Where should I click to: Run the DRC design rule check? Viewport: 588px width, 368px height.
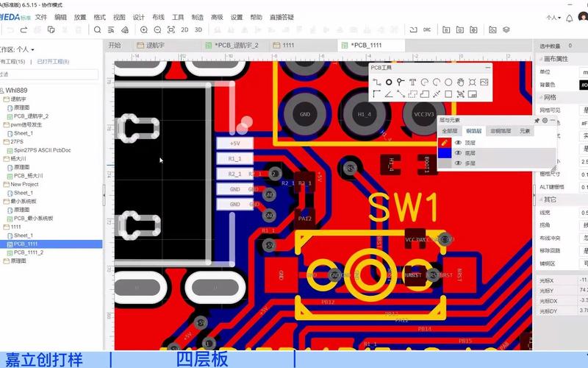tap(427, 29)
